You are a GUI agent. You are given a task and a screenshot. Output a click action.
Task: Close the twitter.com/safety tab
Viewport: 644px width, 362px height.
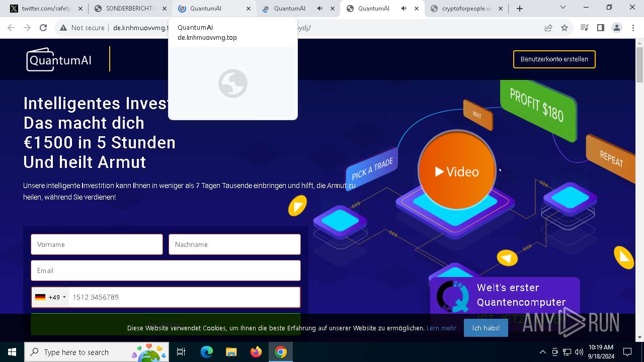(80, 9)
